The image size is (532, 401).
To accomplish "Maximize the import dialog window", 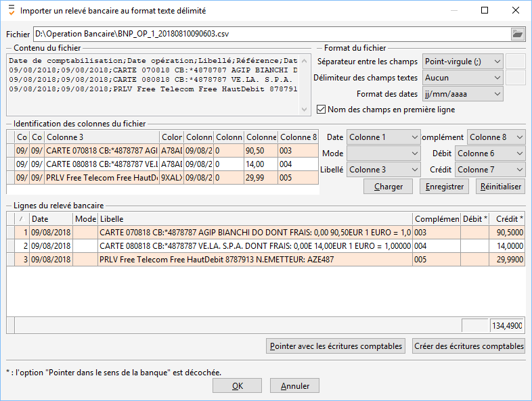I will [485, 10].
